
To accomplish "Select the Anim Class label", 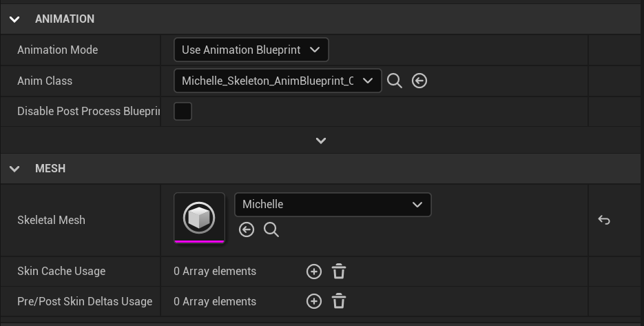I will (x=45, y=81).
